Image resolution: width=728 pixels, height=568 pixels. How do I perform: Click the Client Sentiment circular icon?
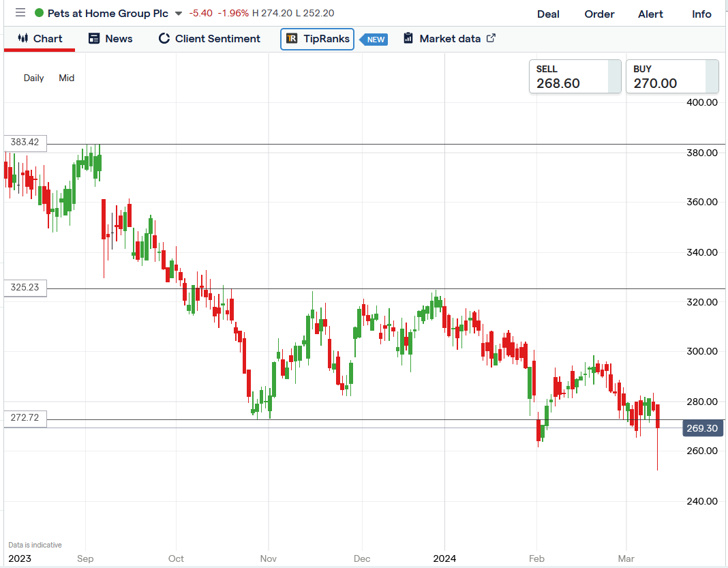[x=164, y=38]
